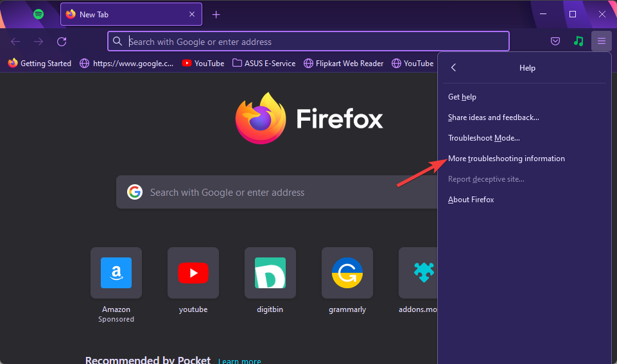The width and height of the screenshot is (617, 364).
Task: Click the back navigation arrow
Action: point(15,41)
